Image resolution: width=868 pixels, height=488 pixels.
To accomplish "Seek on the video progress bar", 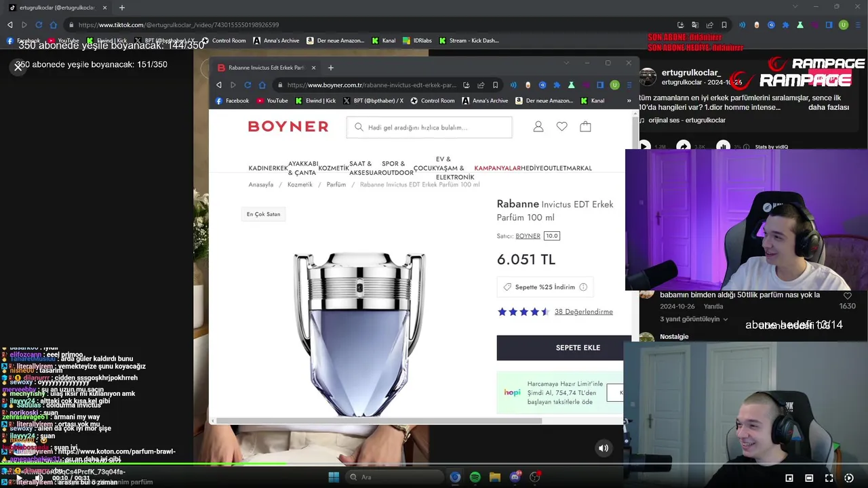I will pos(434,464).
